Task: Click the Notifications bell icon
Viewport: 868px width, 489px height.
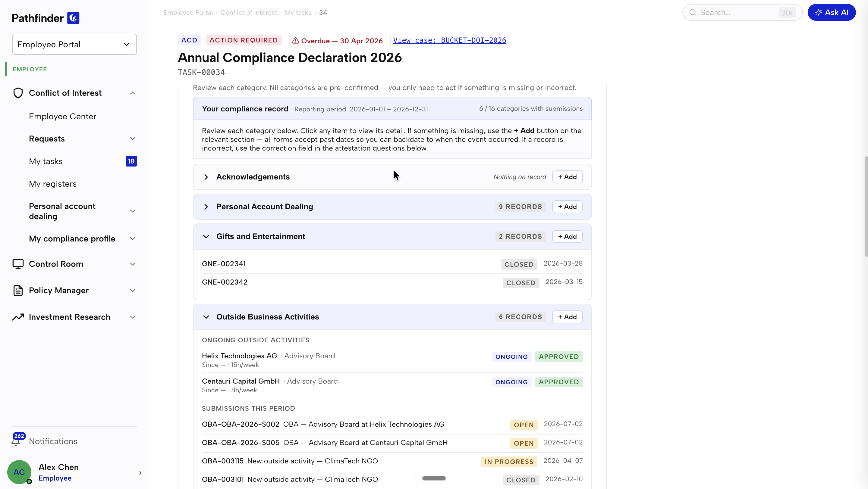Action: (x=15, y=441)
